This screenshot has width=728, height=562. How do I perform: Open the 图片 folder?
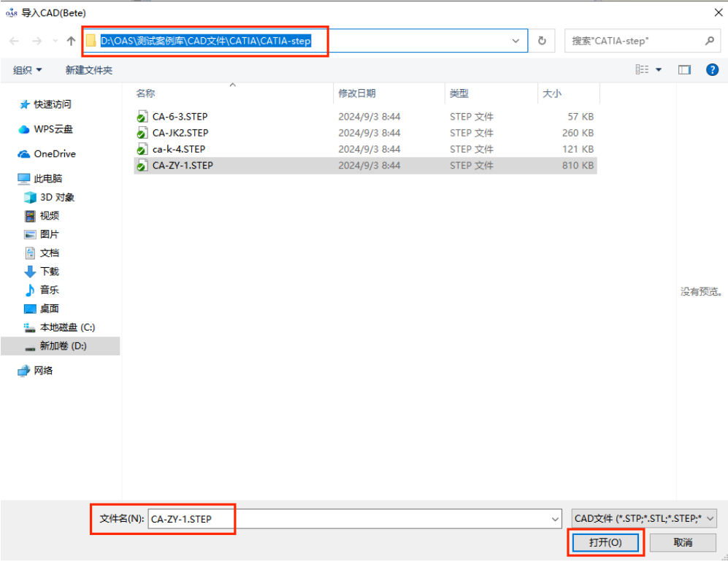point(42,234)
